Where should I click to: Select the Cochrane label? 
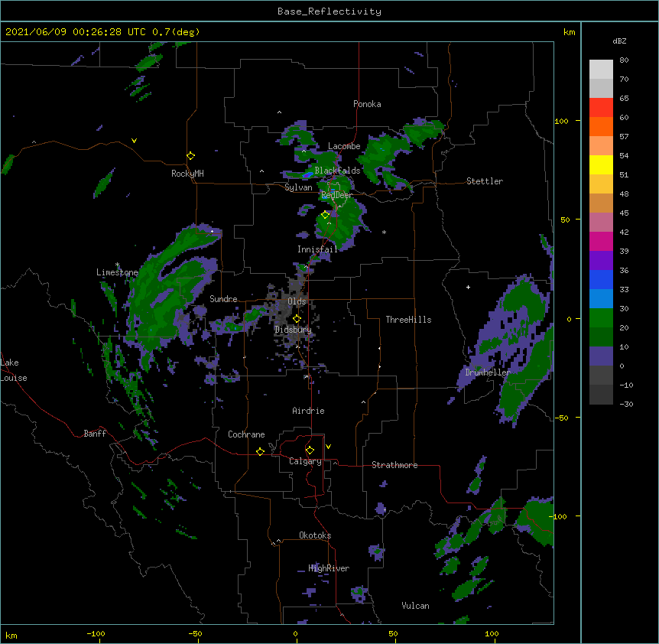click(x=246, y=434)
